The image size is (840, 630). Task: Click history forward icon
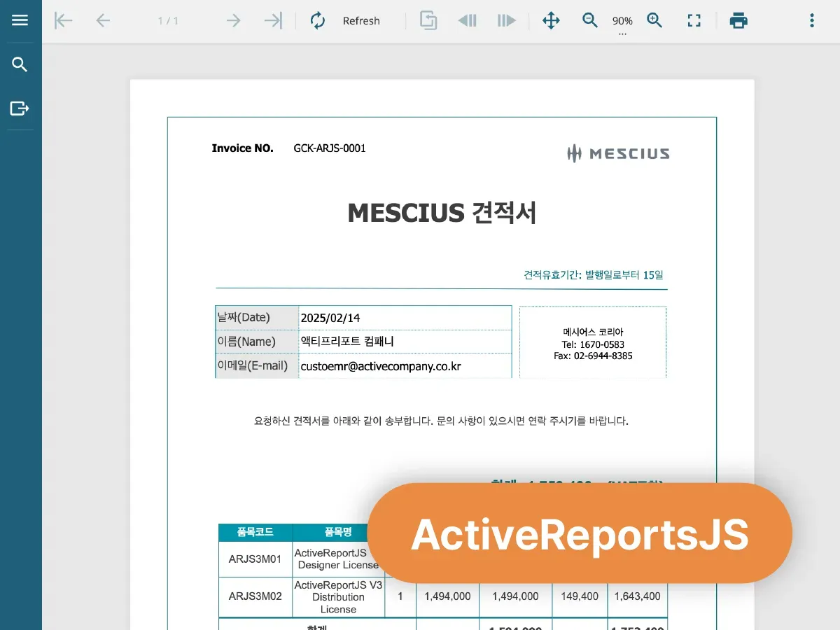click(x=507, y=21)
